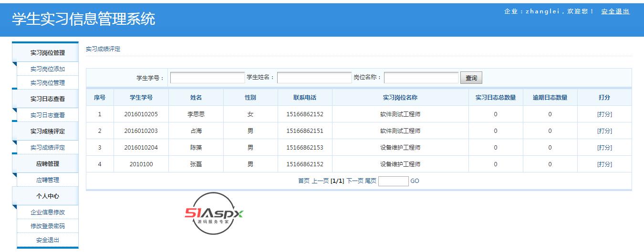
Task: Open 应聘管理 sidebar link
Action: click(x=48, y=180)
